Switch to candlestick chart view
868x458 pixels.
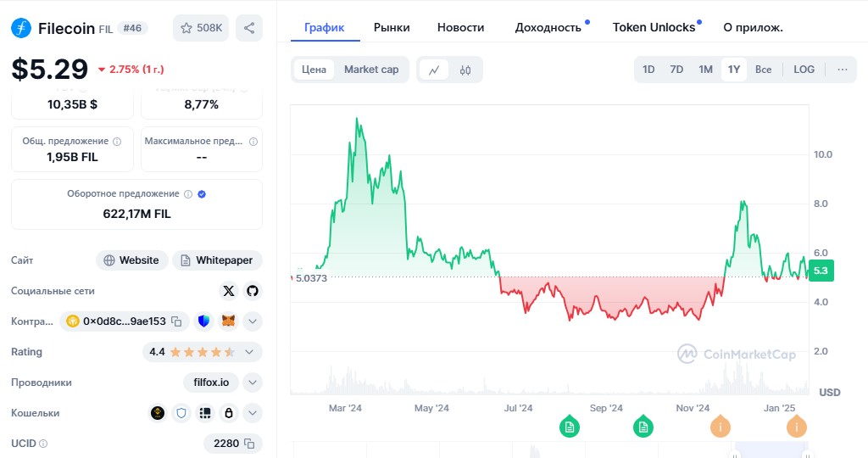465,70
